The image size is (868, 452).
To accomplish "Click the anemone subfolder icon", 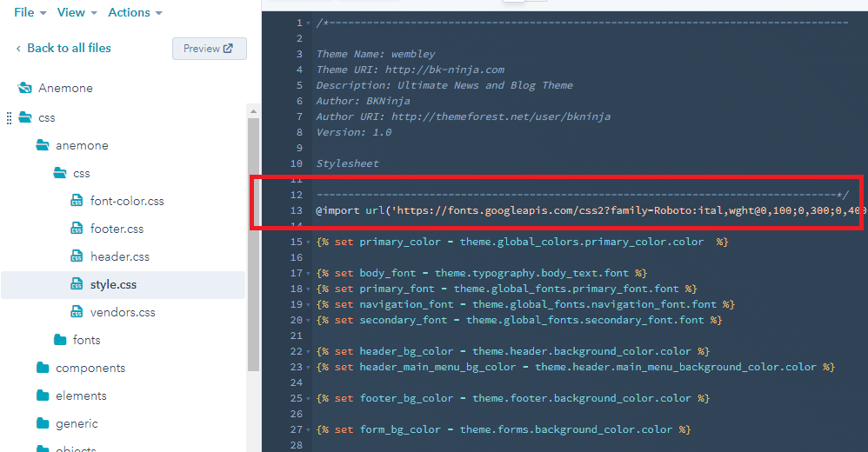I will [42, 145].
